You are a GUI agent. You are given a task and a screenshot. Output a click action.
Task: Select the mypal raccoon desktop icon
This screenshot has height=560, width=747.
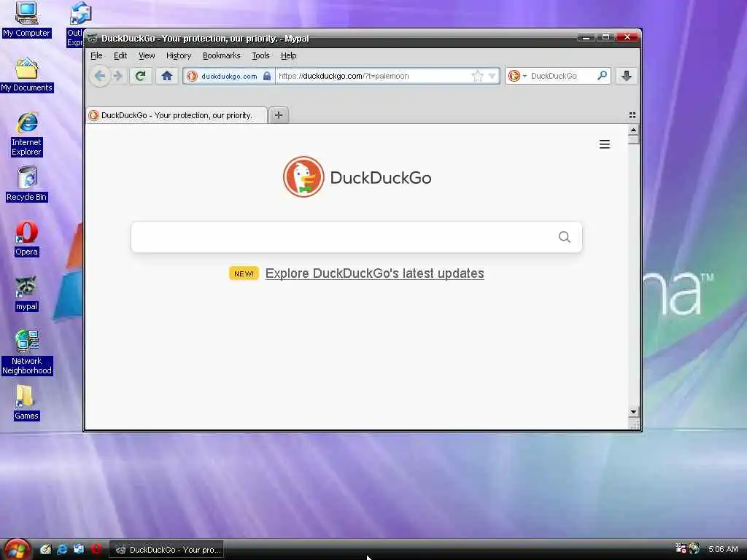click(26, 294)
